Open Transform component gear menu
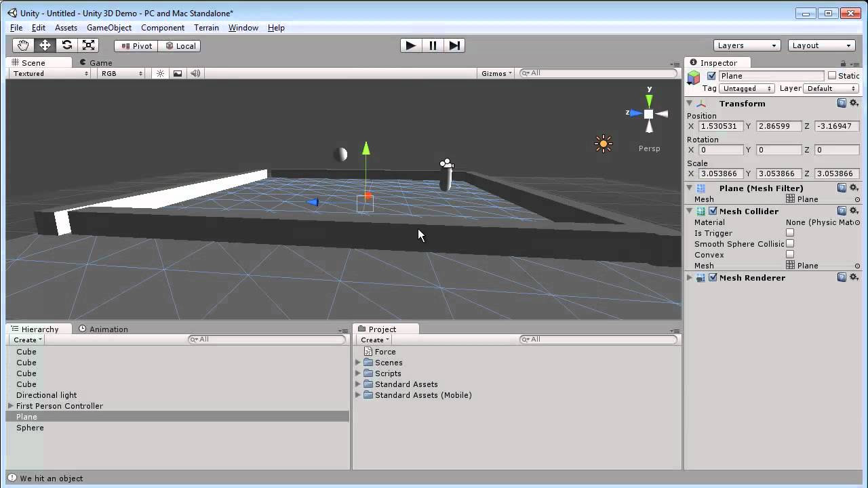Screen dimensions: 868x488 coord(854,104)
